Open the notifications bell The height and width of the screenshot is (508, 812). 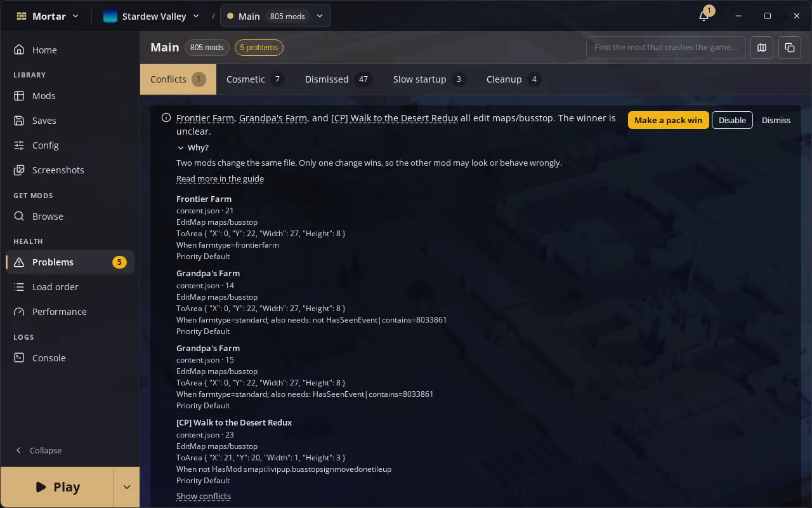point(704,16)
